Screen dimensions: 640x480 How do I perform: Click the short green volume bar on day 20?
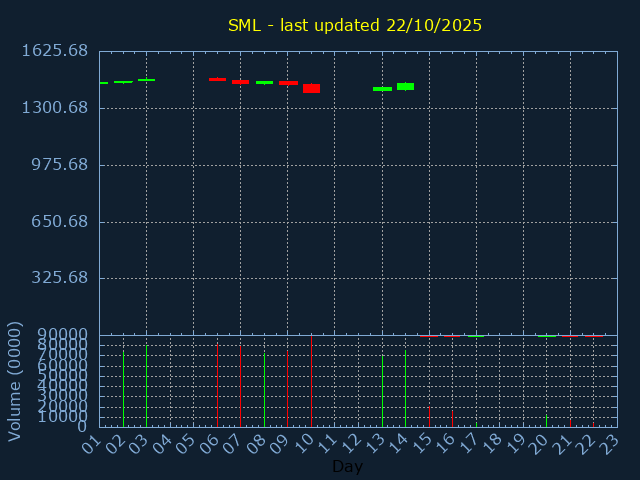tap(546, 421)
